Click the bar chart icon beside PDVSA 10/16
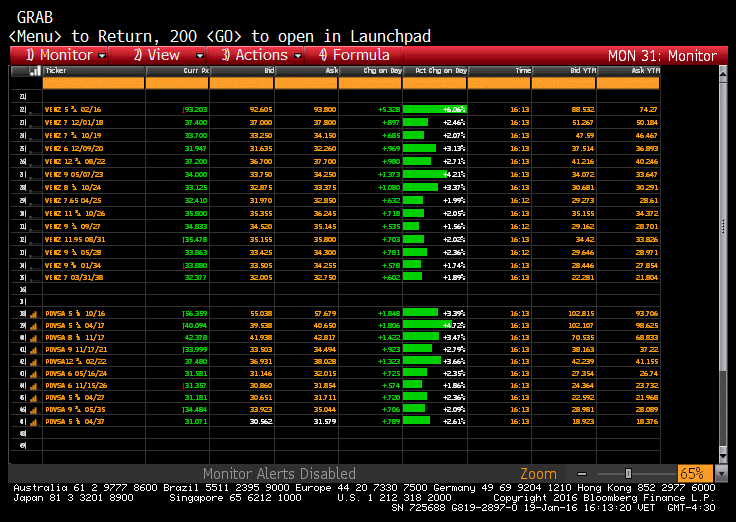 33,314
